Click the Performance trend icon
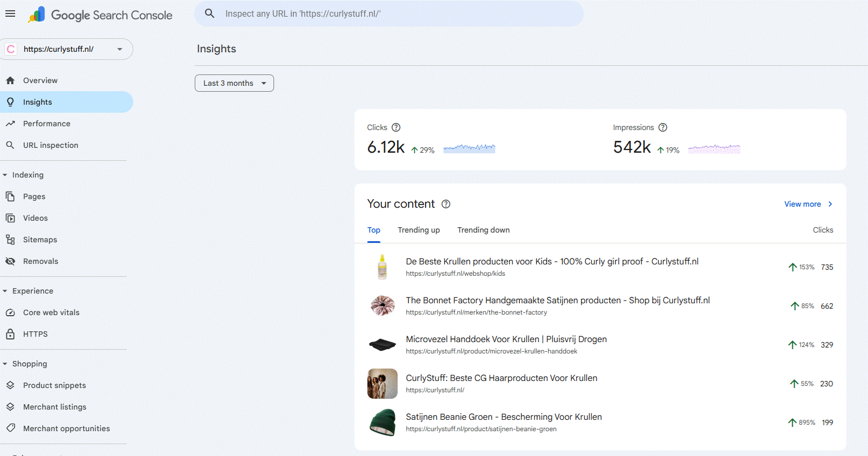 pos(10,124)
